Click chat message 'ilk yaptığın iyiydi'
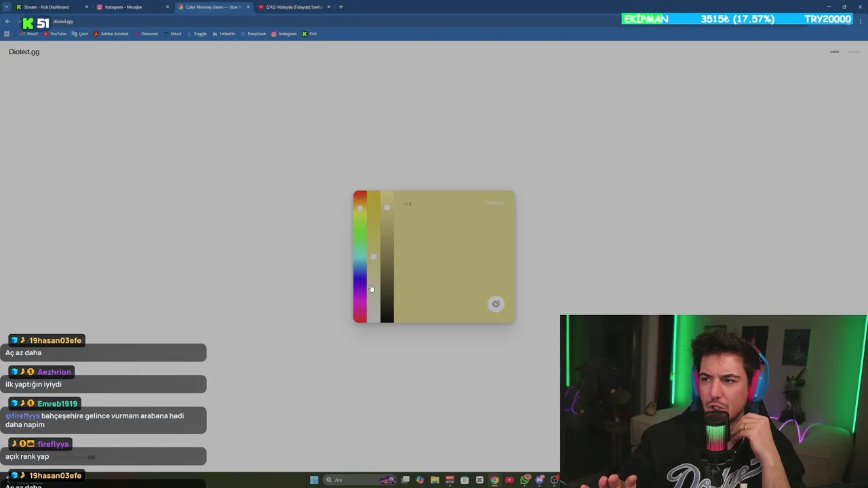Screen dimensions: 868x488 pyautogui.click(x=33, y=384)
